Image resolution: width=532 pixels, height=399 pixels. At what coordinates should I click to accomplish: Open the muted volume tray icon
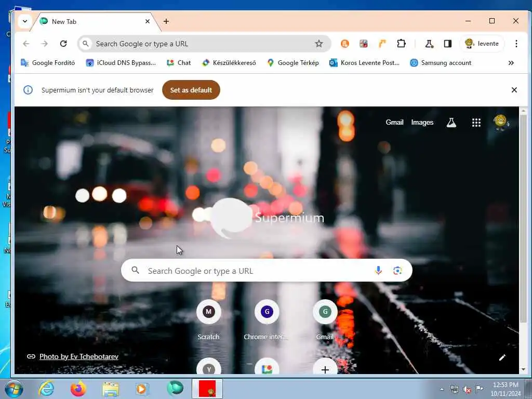tap(467, 390)
